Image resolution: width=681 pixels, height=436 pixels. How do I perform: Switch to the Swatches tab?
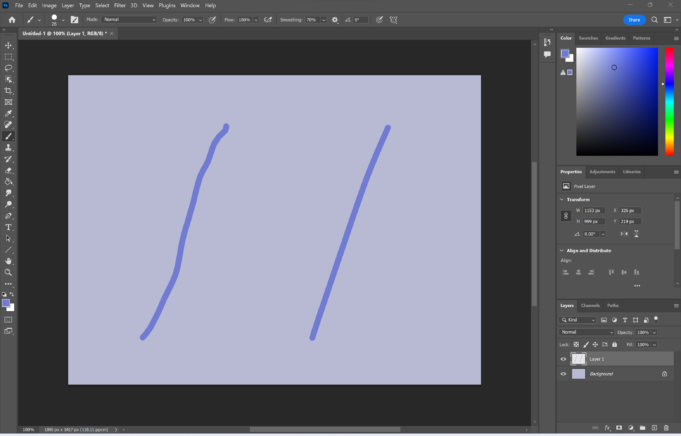[x=588, y=38]
